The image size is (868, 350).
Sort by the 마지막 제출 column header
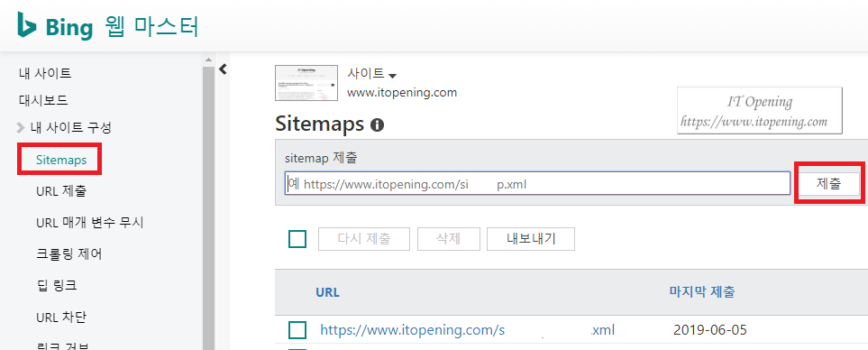(x=702, y=292)
